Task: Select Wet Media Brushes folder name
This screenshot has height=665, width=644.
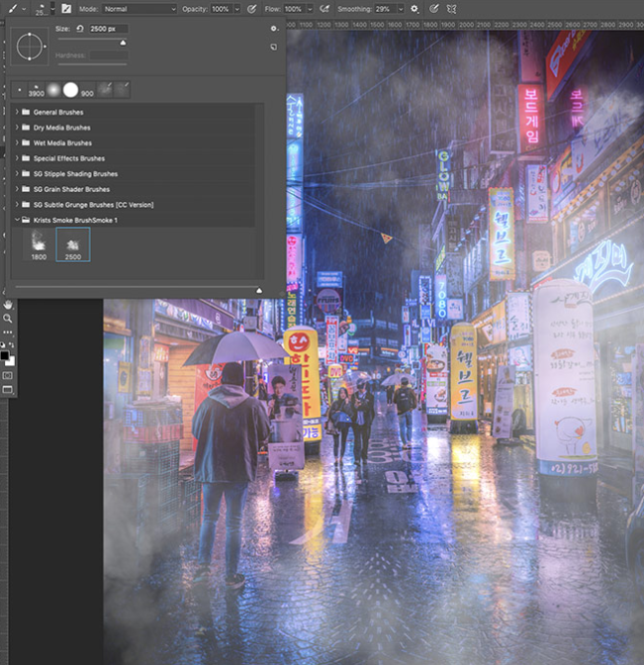Action: [62, 142]
